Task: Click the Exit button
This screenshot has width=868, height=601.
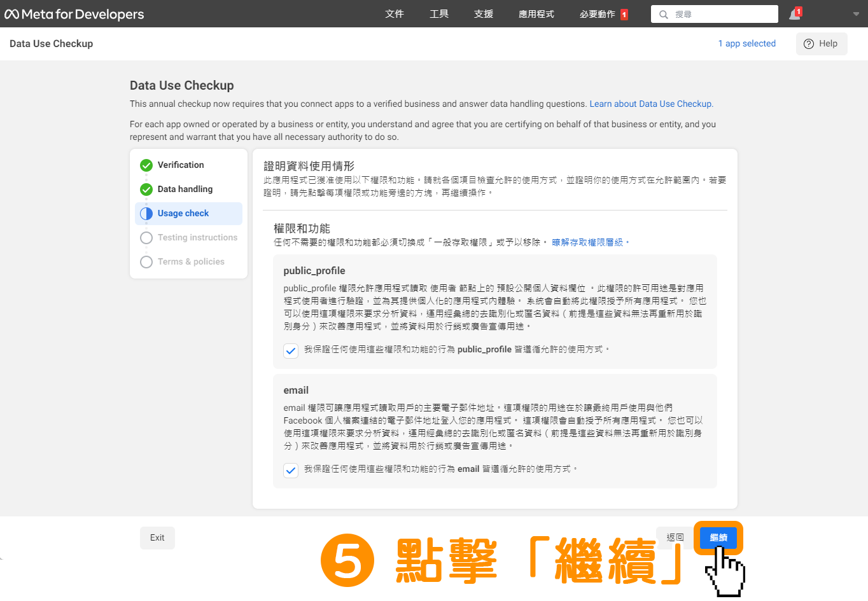Action: click(157, 538)
